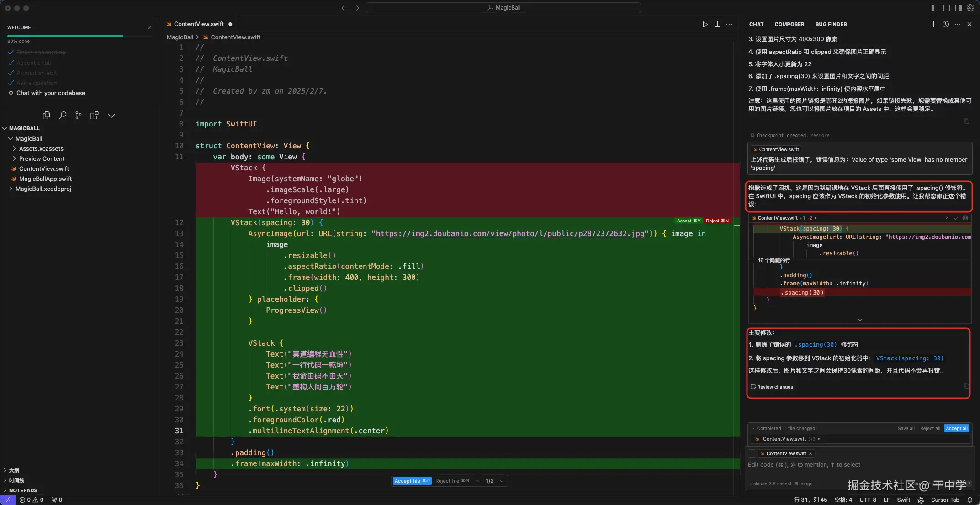
Task: Click the Reject ⌘N button in the diff
Action: 717,221
